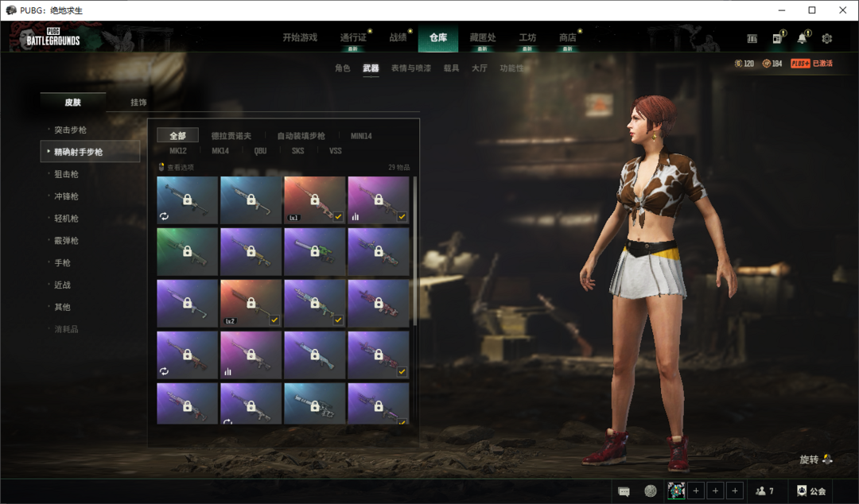This screenshot has height=504, width=859.
Task: Filter skins by VSS
Action: pos(336,151)
